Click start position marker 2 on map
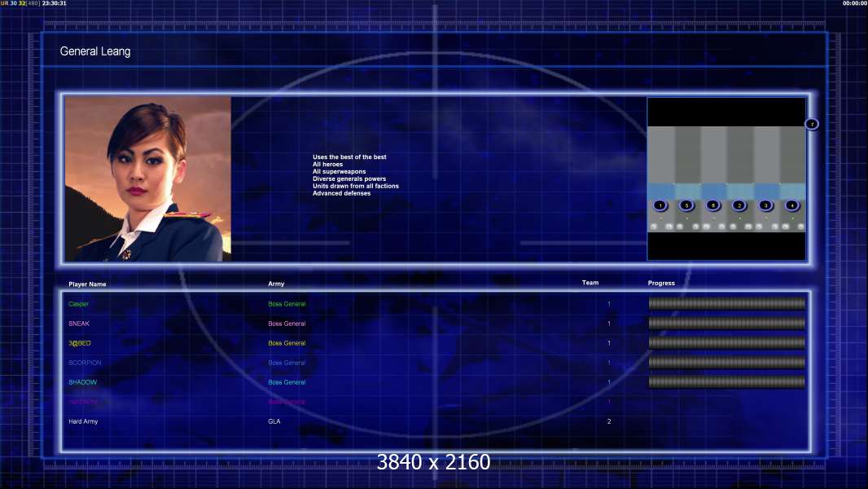This screenshot has width=868, height=489. coord(739,205)
